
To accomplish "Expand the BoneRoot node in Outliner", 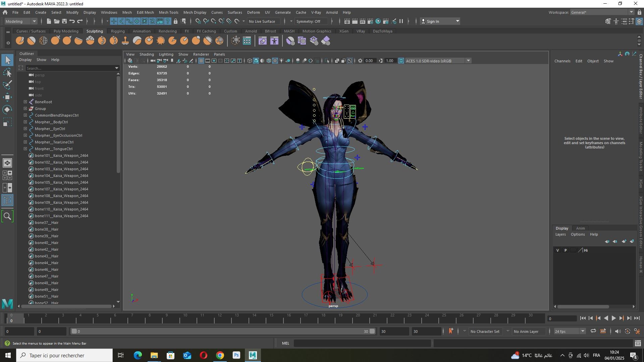I will (x=25, y=102).
